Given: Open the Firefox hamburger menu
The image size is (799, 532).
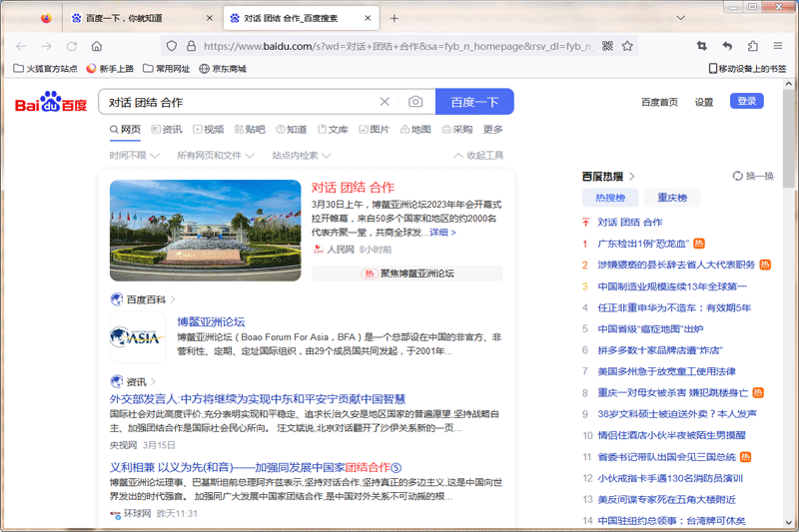Looking at the screenshot, I should (x=778, y=46).
